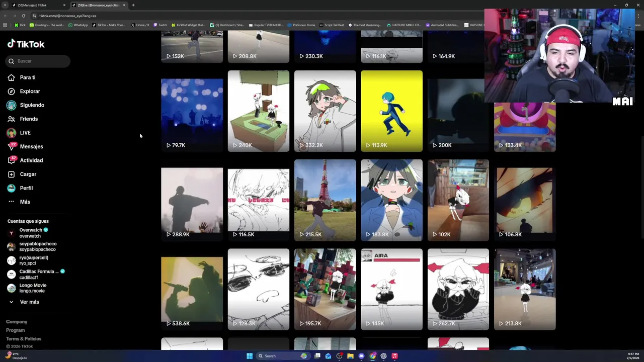The height and width of the screenshot is (362, 644).
Task: Open the video with 128.3K views
Action: coord(259,289)
